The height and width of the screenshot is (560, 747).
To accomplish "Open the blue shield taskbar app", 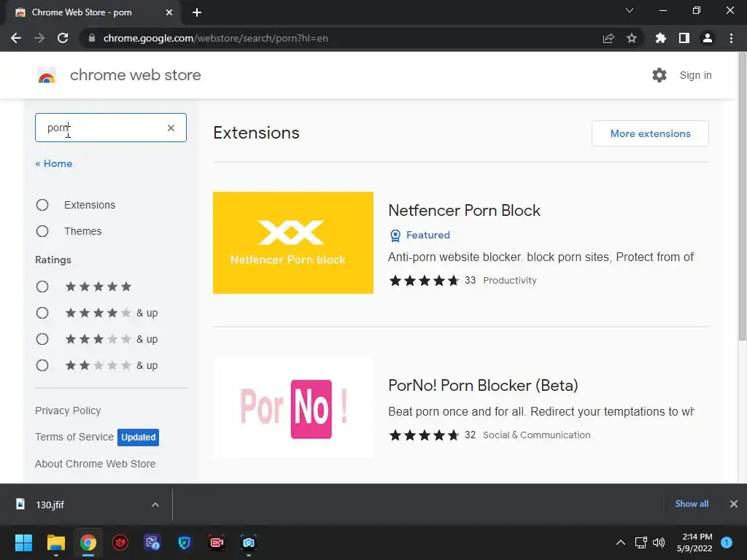I will pyautogui.click(x=185, y=542).
